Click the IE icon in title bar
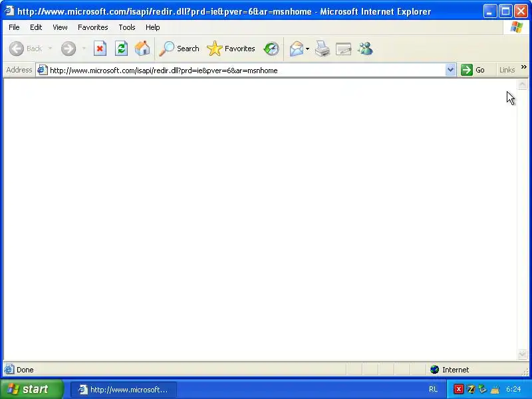Image resolution: width=532 pixels, height=399 pixels. click(x=9, y=11)
